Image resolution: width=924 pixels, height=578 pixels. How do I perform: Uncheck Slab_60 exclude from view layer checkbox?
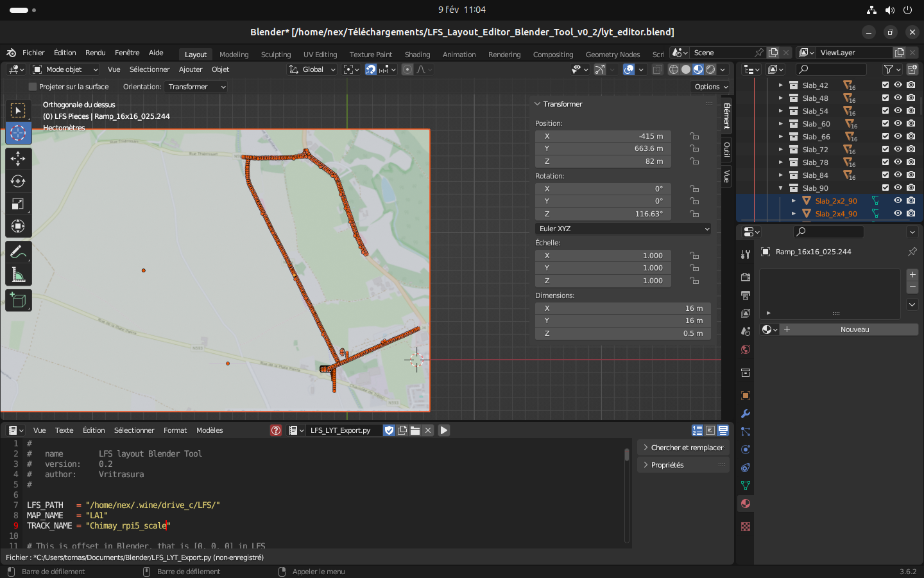tap(886, 123)
